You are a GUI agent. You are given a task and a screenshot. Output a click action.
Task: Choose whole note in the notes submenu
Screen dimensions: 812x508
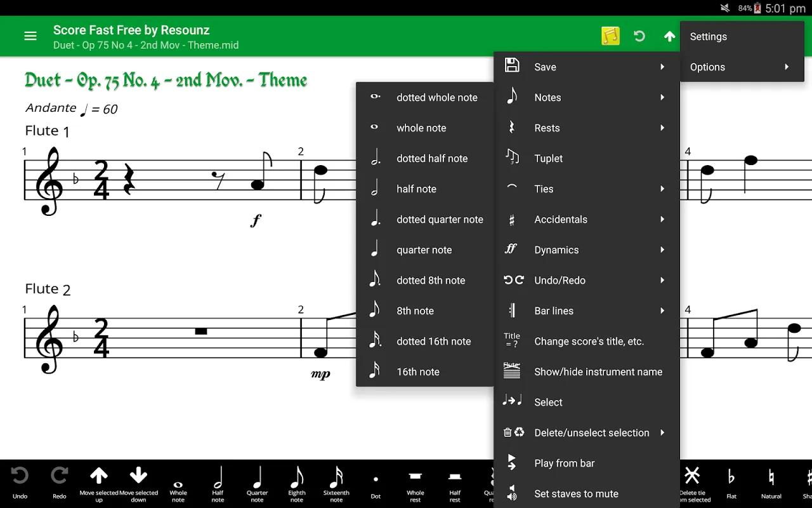pyautogui.click(x=425, y=128)
